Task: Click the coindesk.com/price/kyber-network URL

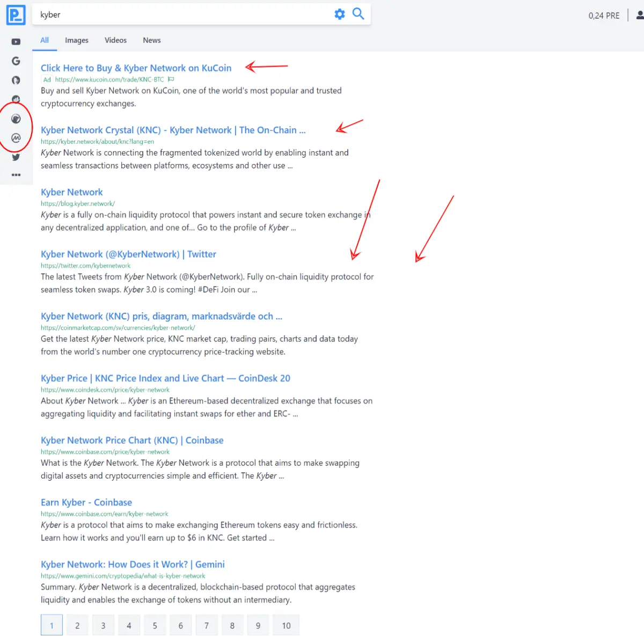Action: point(105,390)
